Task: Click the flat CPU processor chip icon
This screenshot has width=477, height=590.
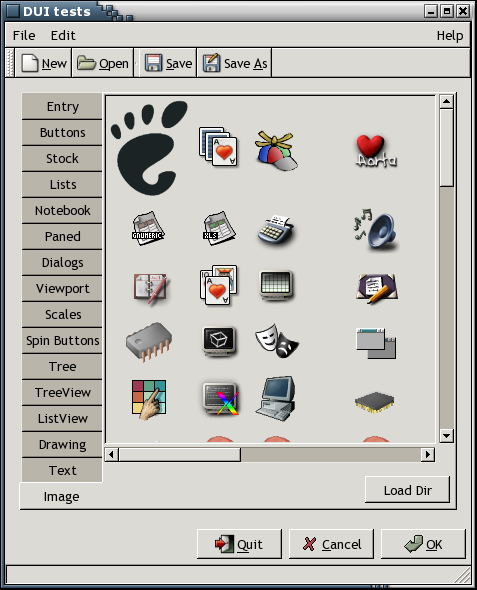Action: tap(375, 402)
